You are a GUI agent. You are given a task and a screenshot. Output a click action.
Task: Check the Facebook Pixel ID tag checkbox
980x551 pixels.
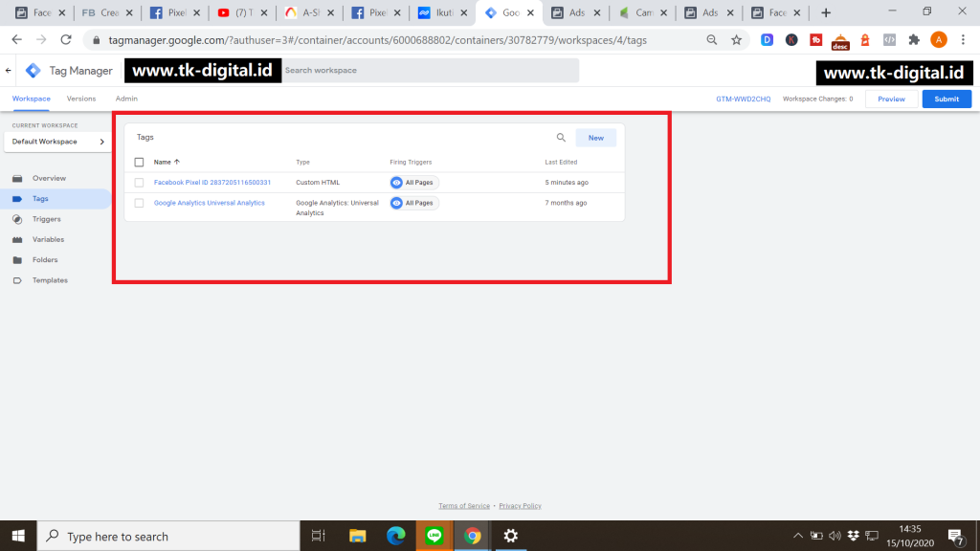click(x=139, y=183)
